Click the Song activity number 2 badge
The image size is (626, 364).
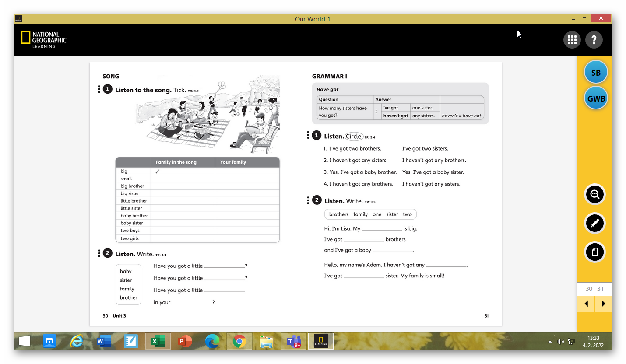coord(107,253)
